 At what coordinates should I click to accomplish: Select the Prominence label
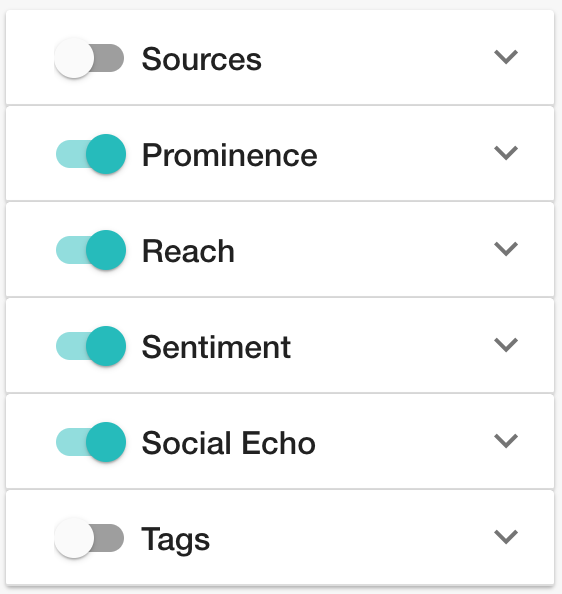tap(229, 155)
